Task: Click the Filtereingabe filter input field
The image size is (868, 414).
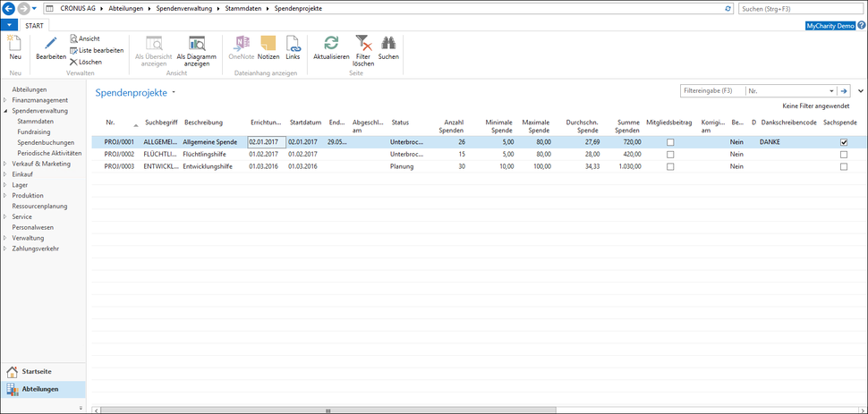Action: [712, 91]
